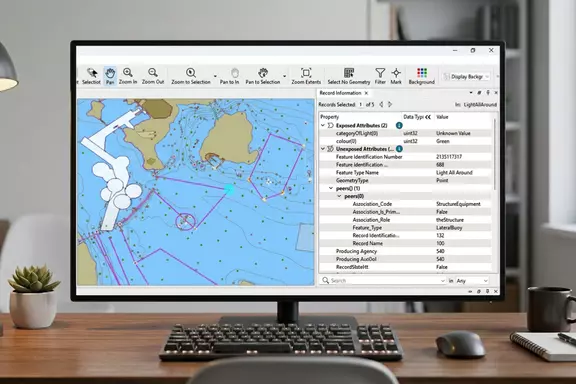Click the Light All Around value
The height and width of the screenshot is (384, 576).
454,173
